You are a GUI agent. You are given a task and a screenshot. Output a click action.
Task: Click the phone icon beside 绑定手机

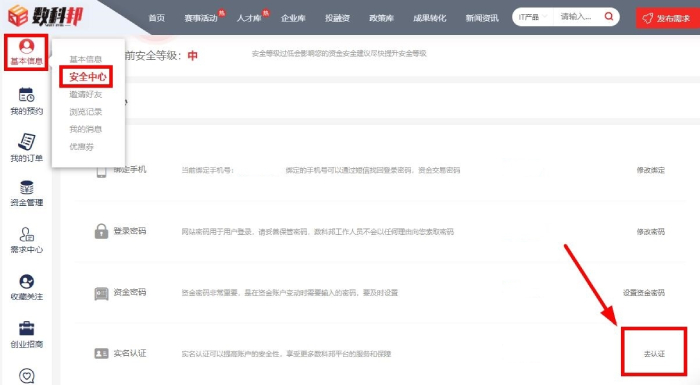pyautogui.click(x=101, y=171)
